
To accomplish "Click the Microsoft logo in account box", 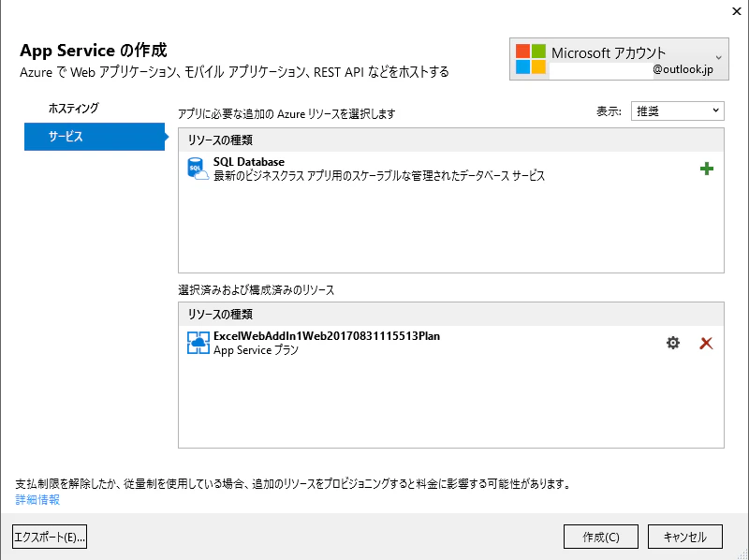I will pyautogui.click(x=530, y=59).
